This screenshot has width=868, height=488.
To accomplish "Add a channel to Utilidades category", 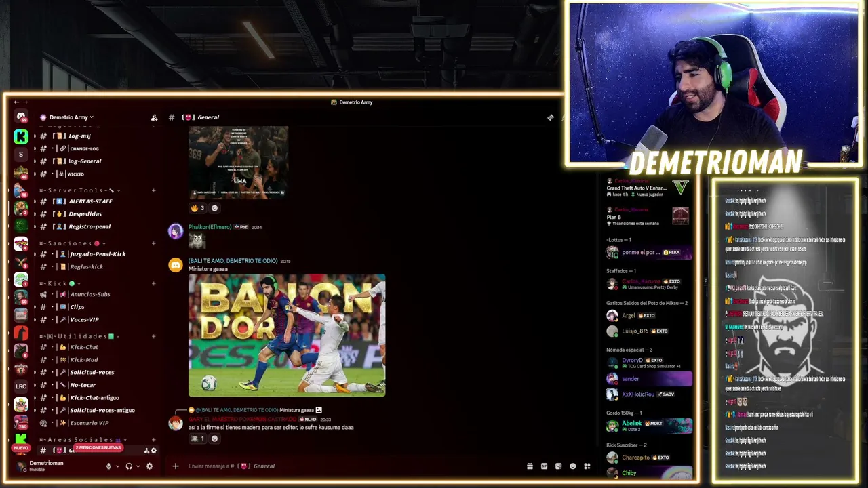I will (x=154, y=336).
